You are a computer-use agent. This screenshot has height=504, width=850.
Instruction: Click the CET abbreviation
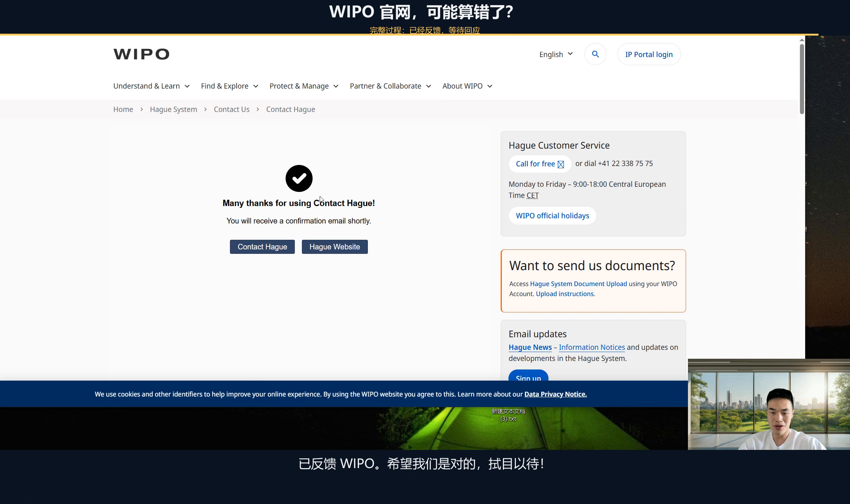pyautogui.click(x=533, y=195)
